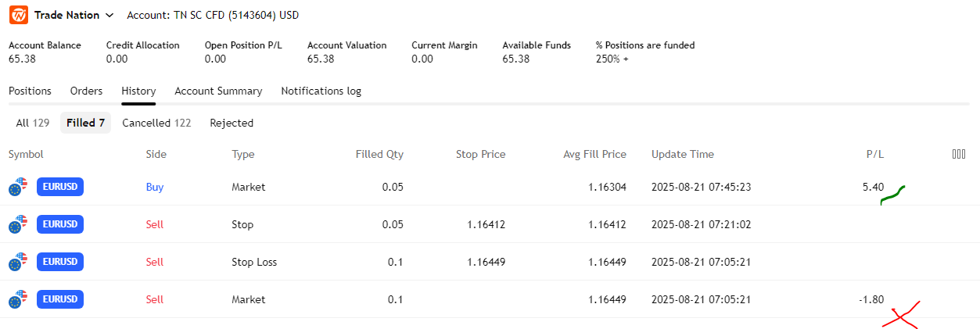Click EURUSD badge in Stop Loss row
Screen dimensions: 980x329
[x=60, y=262]
